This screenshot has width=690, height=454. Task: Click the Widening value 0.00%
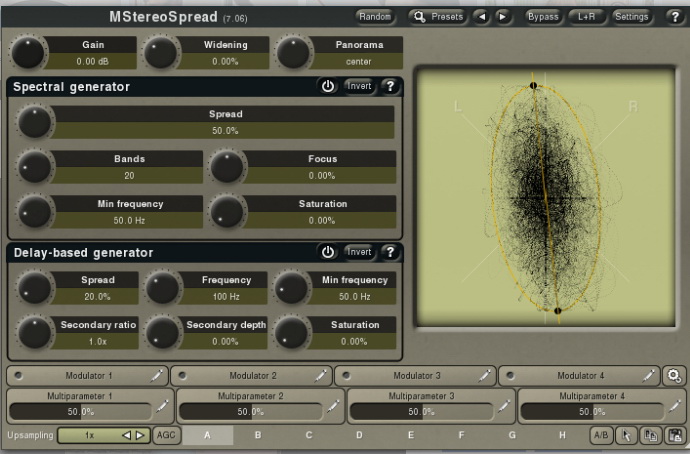coord(225,61)
